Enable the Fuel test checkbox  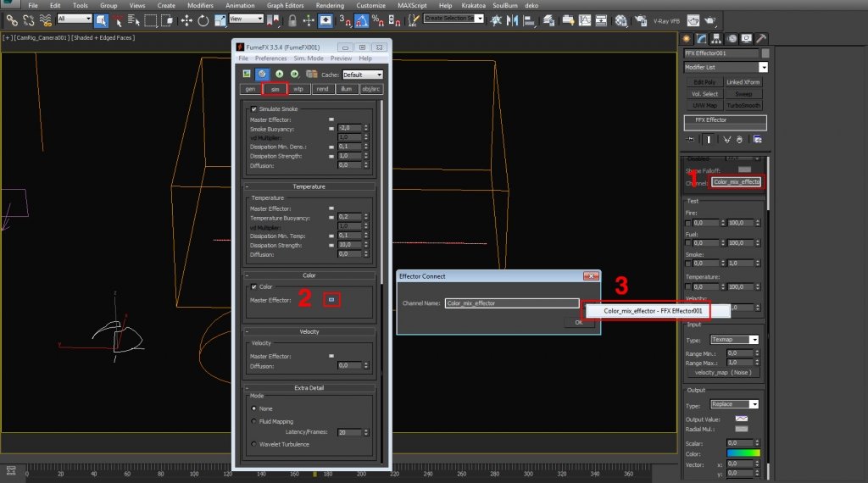(688, 243)
